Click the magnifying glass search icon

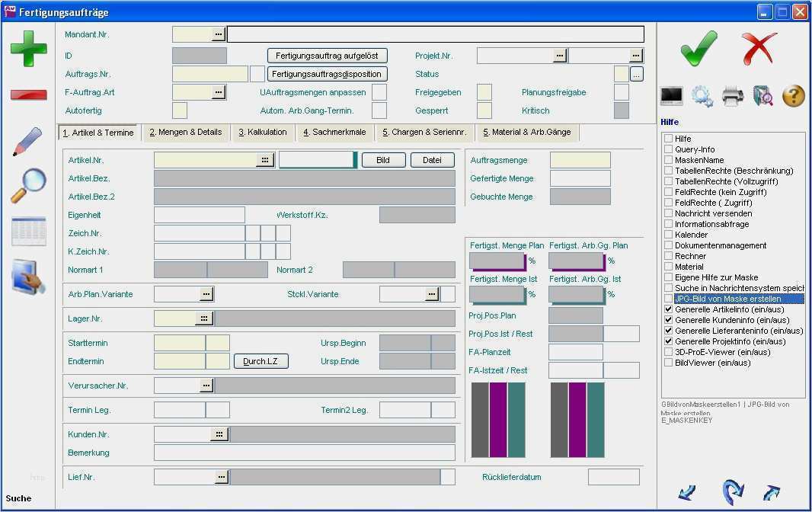point(28,186)
